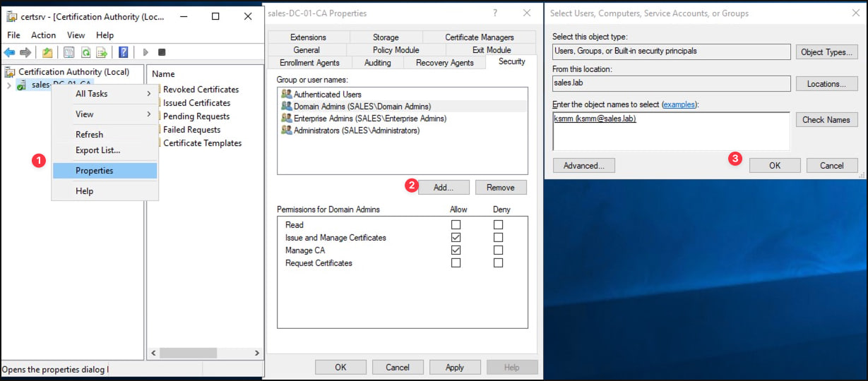Click the help question mark in Properties title bar

495,13
